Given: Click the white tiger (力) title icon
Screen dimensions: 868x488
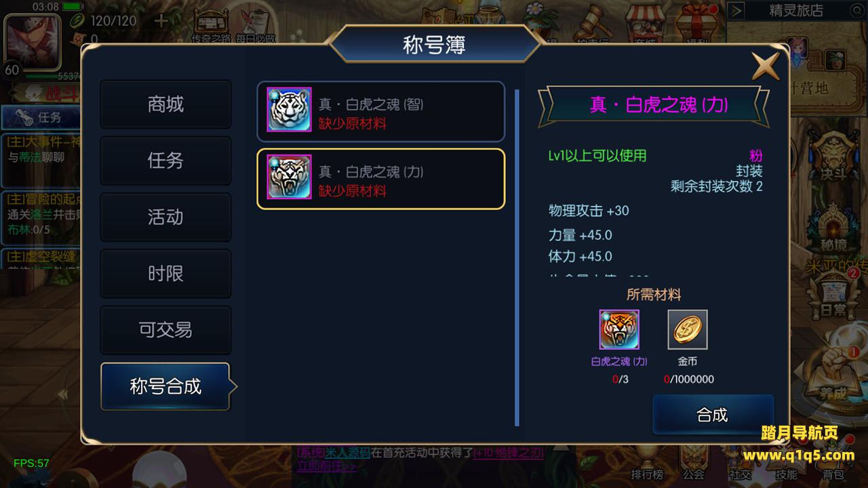Looking at the screenshot, I should (x=290, y=177).
